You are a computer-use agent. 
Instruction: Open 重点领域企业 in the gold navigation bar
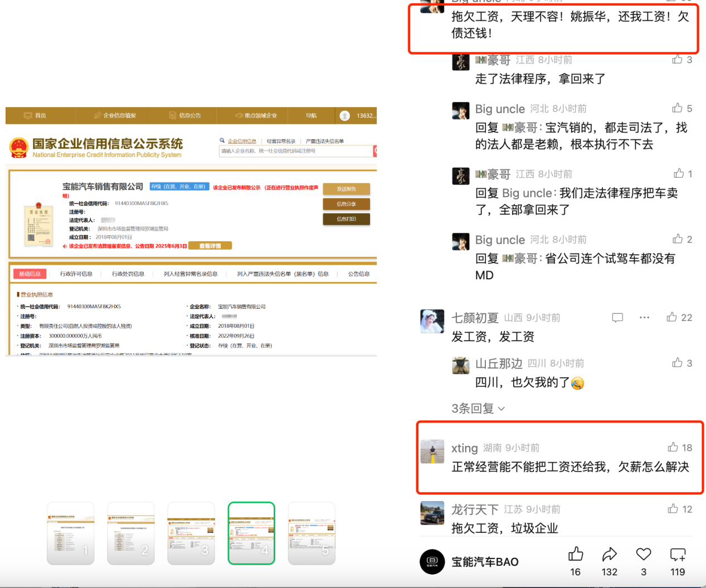click(256, 115)
